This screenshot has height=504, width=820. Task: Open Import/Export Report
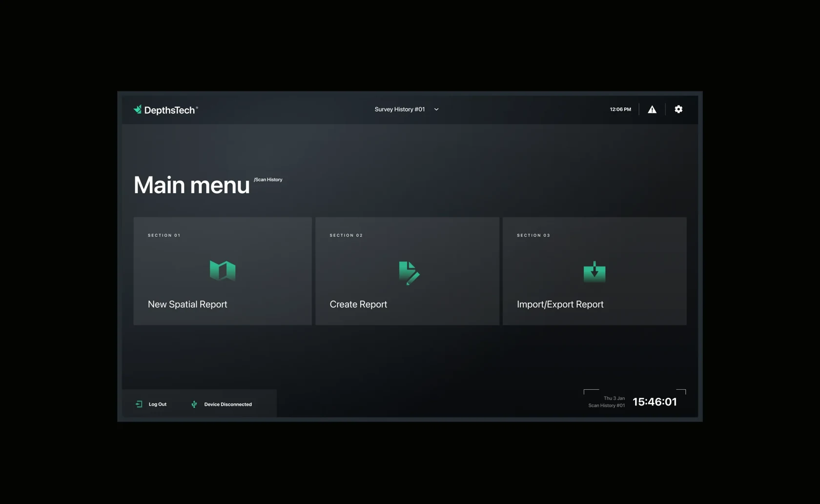pyautogui.click(x=594, y=271)
